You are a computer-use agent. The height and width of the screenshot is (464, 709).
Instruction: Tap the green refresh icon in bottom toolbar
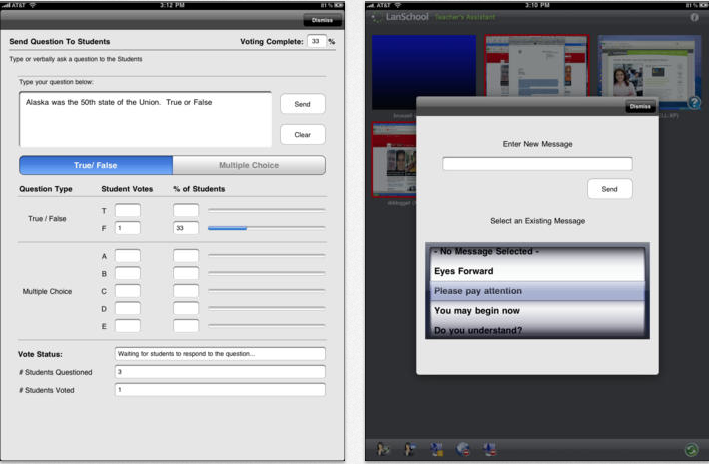click(691, 450)
